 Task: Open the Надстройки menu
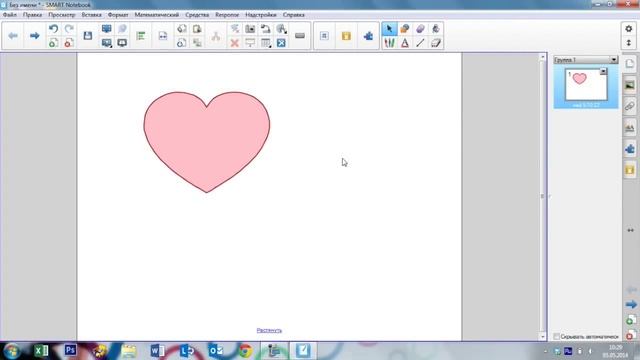261,15
